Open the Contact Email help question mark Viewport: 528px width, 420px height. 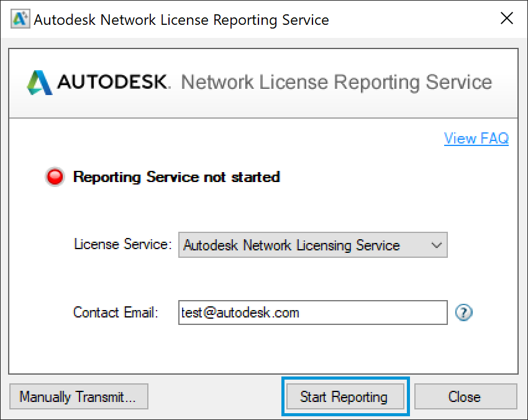point(463,313)
